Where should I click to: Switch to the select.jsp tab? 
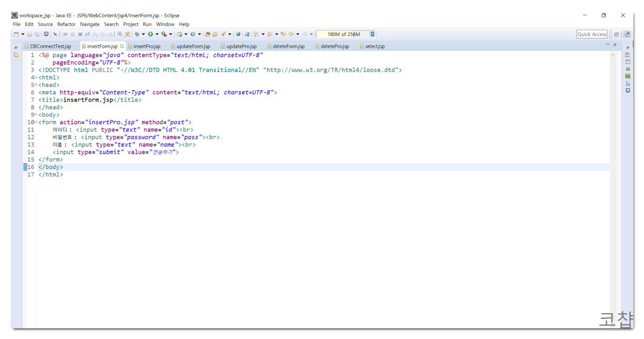point(372,46)
